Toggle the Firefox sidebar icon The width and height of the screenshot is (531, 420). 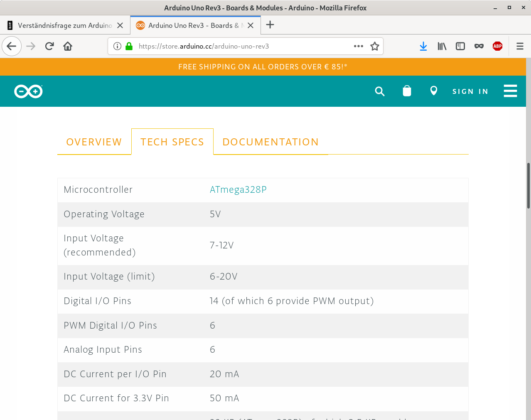coord(460,46)
